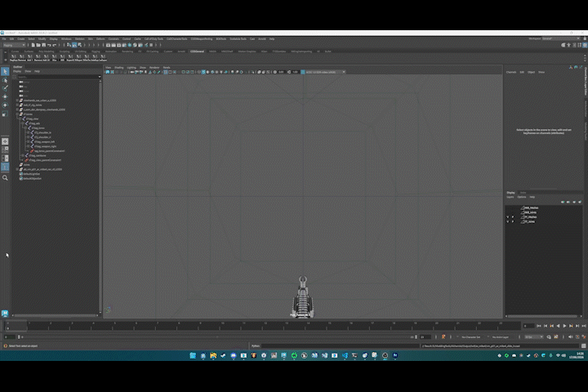Open the Rigging menu set dropdown
Screen dimensions: 588x392
pyautogui.click(x=14, y=45)
